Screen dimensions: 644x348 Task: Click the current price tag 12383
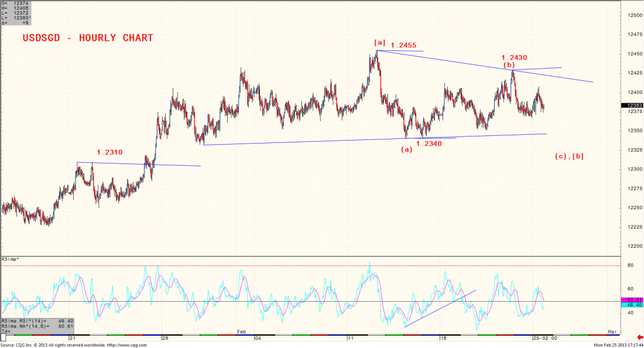pyautogui.click(x=631, y=105)
